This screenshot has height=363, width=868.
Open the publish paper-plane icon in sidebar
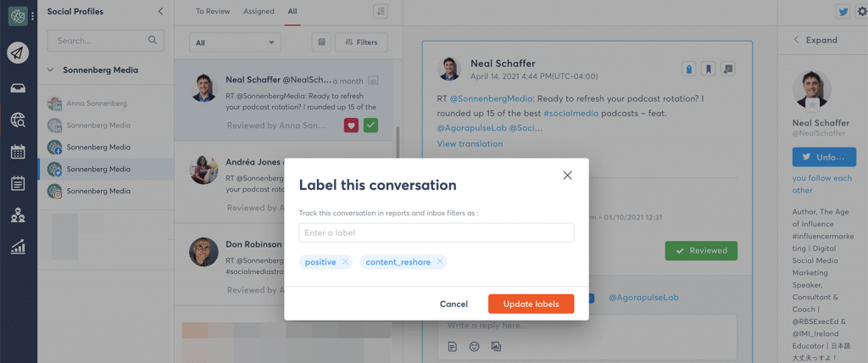coord(18,53)
